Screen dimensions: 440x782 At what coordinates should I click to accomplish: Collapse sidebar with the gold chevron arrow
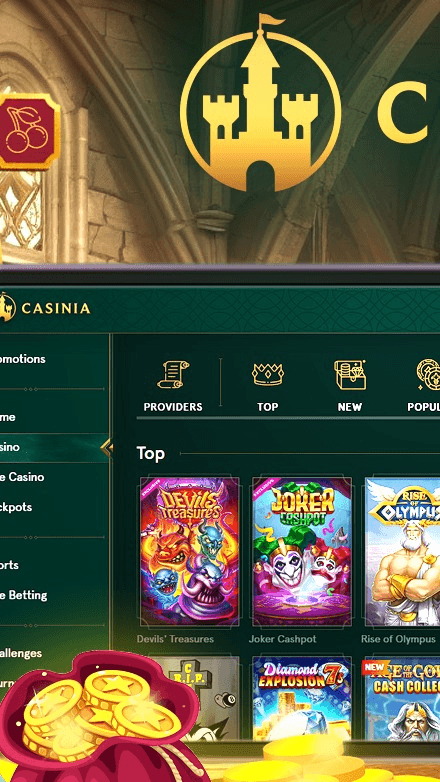point(107,448)
